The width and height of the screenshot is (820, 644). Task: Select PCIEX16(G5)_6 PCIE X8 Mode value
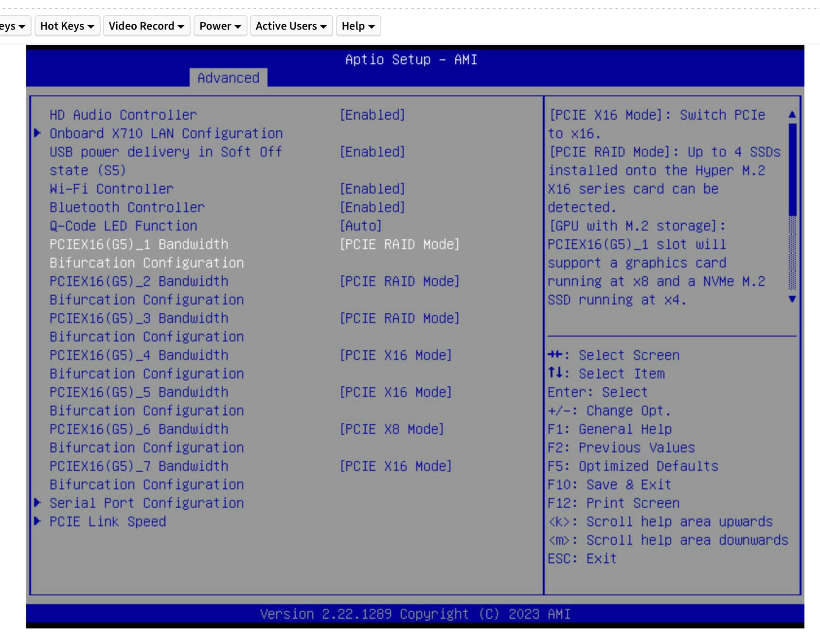[x=392, y=429]
